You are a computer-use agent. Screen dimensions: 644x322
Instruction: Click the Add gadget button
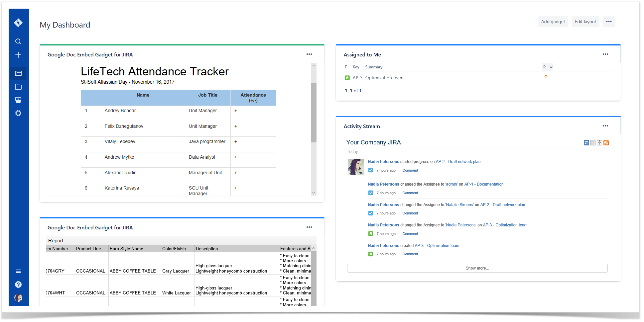coord(553,22)
